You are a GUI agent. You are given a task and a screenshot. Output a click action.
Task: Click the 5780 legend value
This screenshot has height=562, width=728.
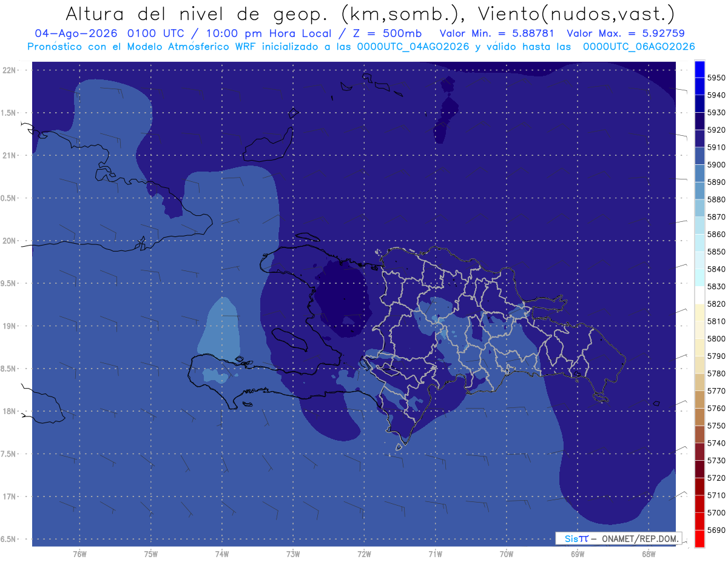716,373
